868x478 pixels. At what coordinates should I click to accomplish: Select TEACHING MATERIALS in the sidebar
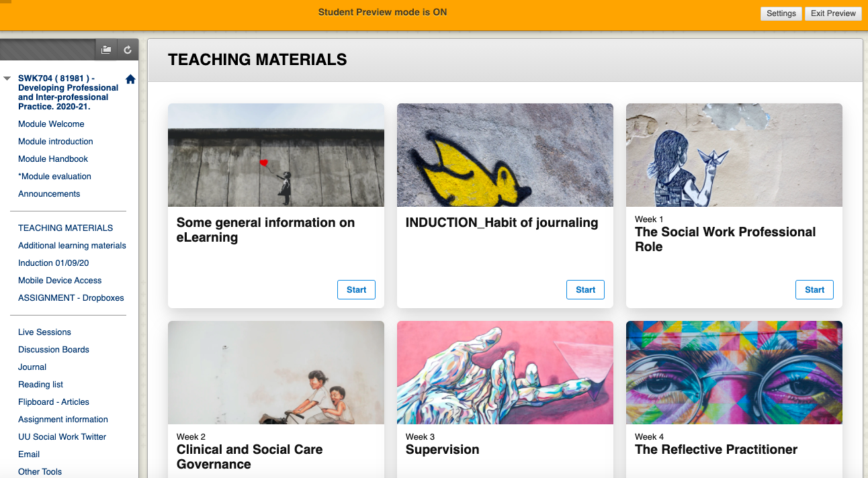pos(65,228)
